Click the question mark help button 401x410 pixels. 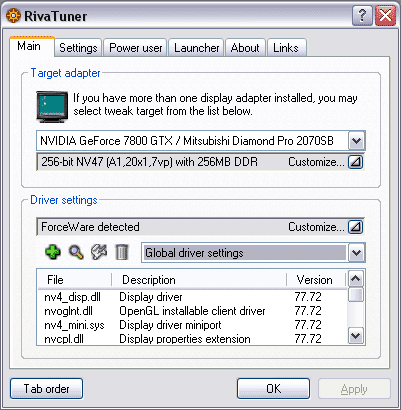tap(362, 15)
